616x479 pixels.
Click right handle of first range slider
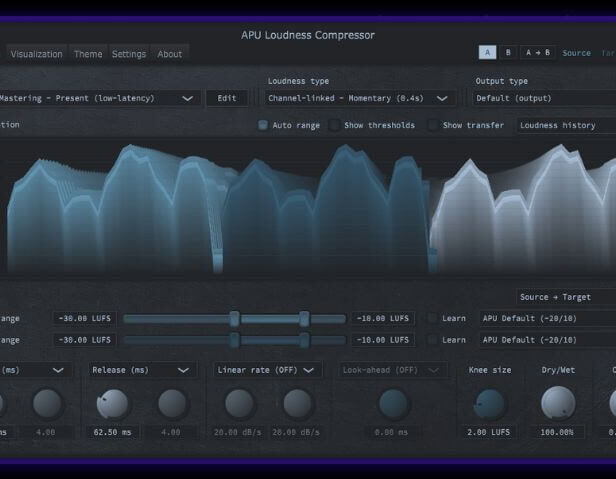[x=304, y=319]
